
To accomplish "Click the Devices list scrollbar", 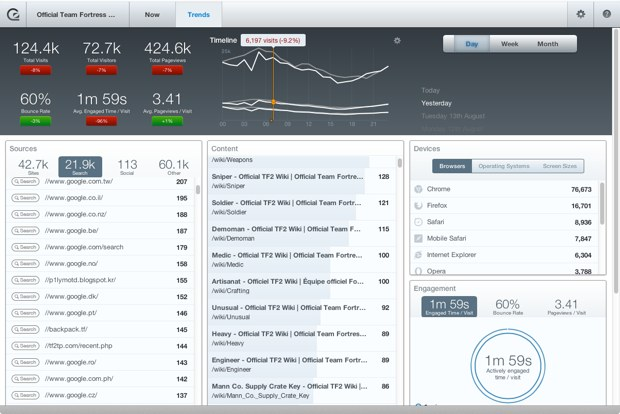I will [602, 204].
